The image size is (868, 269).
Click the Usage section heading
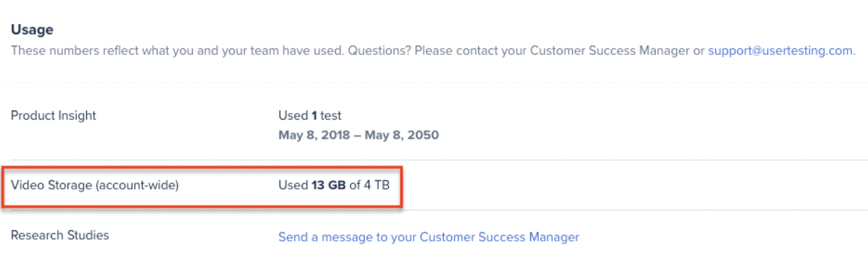pos(32,29)
